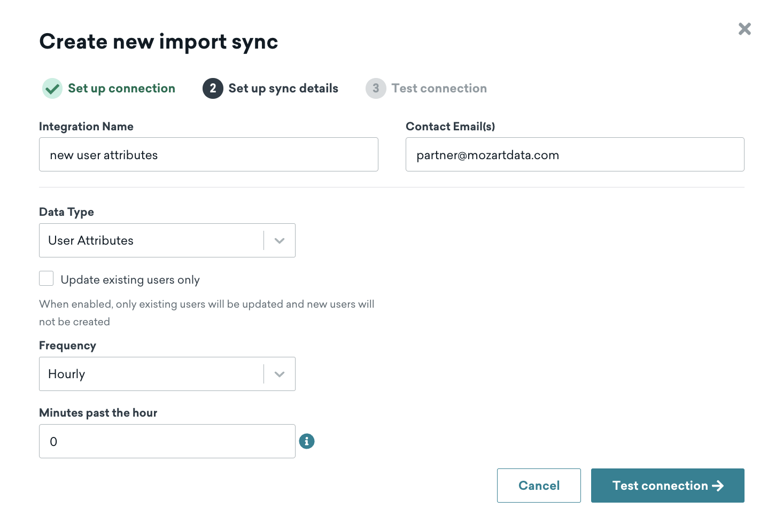Viewport: 783px width, 532px height.
Task: Expand the Data Type chevron arrow
Action: (x=279, y=241)
